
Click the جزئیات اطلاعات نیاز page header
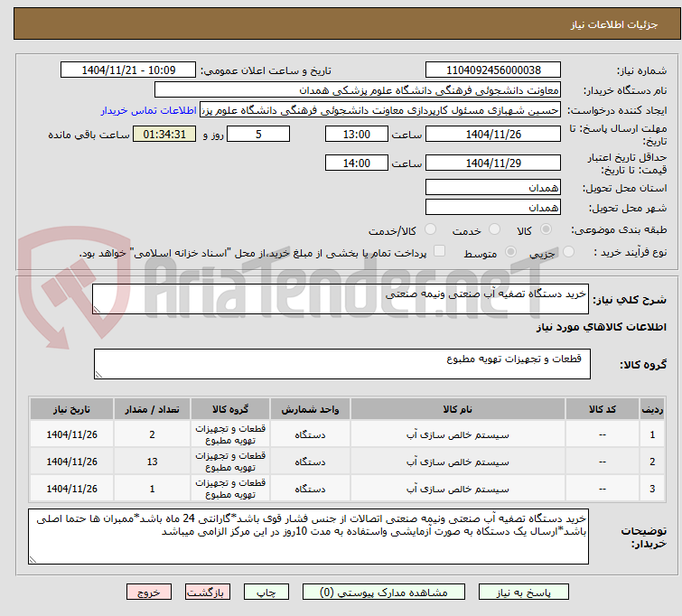click(613, 24)
